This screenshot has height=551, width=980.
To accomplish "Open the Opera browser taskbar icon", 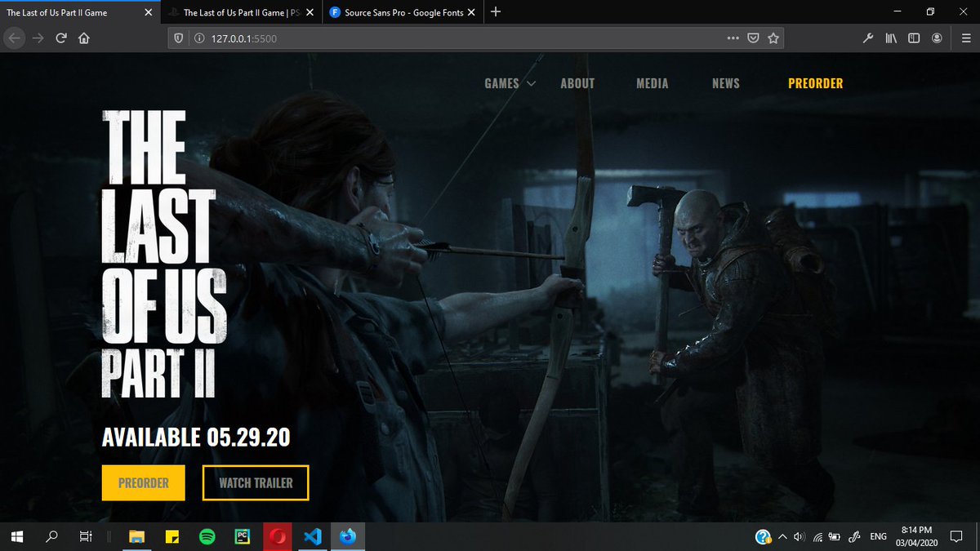I will (x=278, y=536).
